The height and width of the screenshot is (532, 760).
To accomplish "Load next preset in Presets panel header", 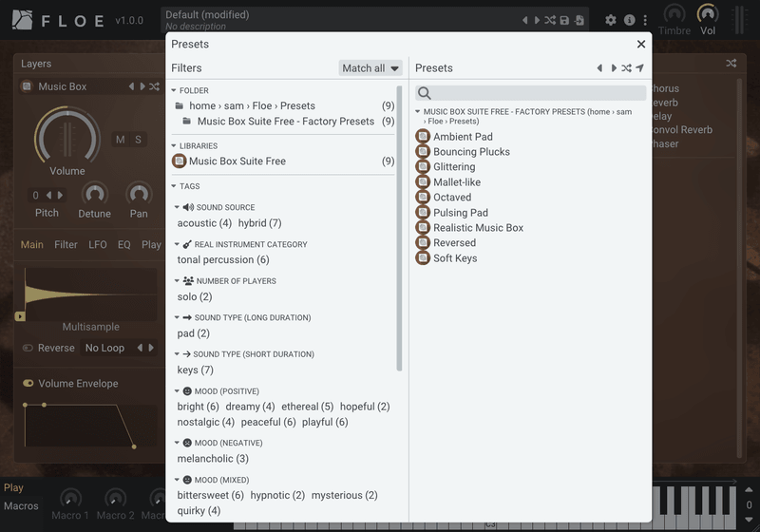I will [x=614, y=67].
